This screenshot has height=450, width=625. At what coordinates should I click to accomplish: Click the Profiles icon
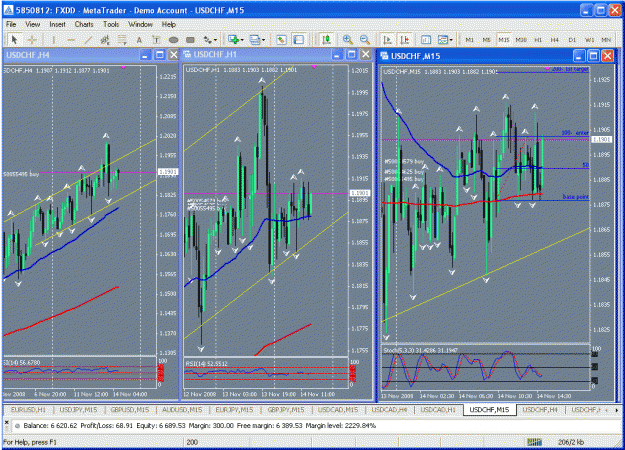point(254,39)
